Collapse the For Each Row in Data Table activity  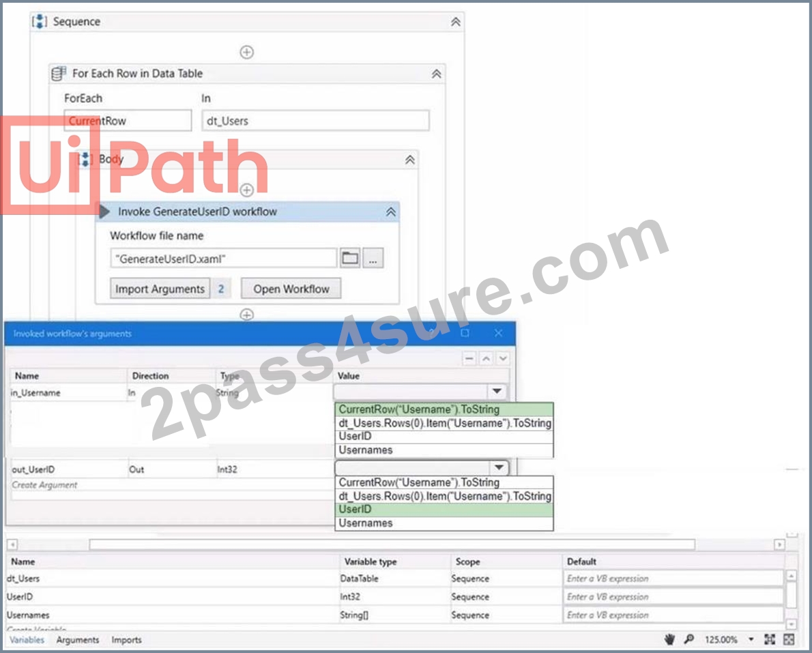coord(437,74)
